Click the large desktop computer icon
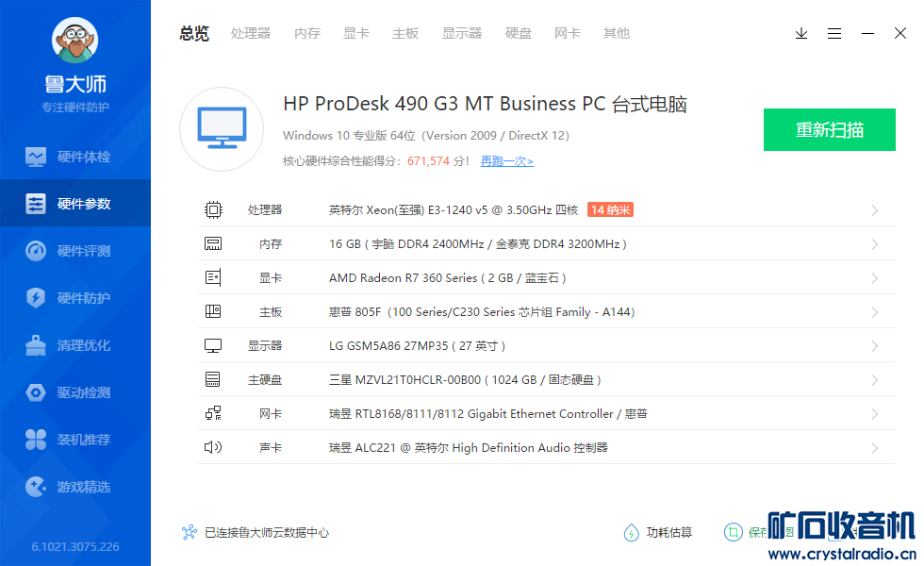924x566 pixels. 222,129
